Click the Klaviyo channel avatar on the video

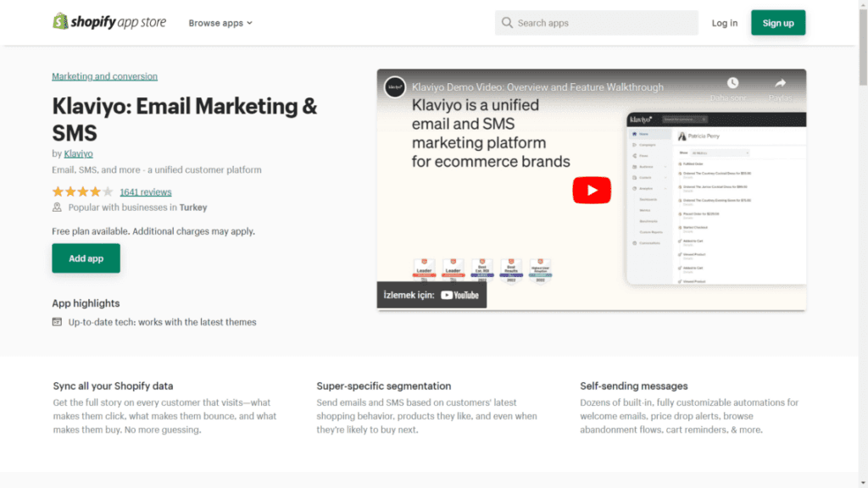pyautogui.click(x=394, y=87)
